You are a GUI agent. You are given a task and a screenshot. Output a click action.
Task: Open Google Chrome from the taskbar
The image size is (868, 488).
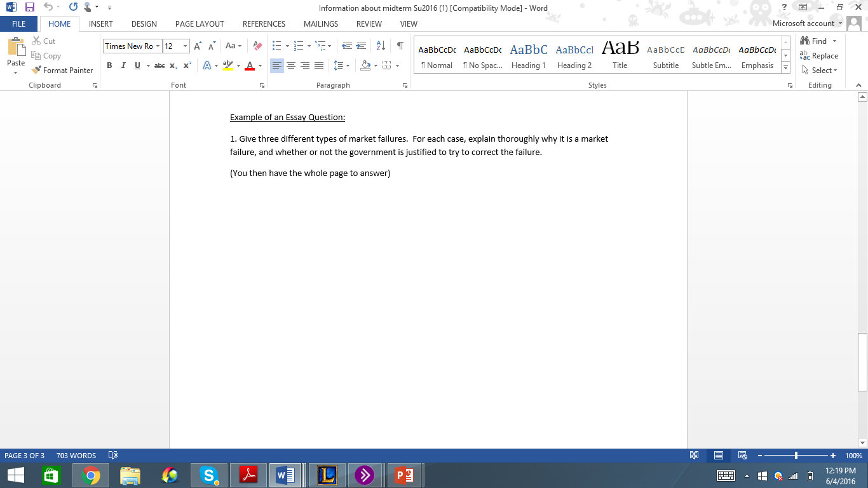(91, 475)
